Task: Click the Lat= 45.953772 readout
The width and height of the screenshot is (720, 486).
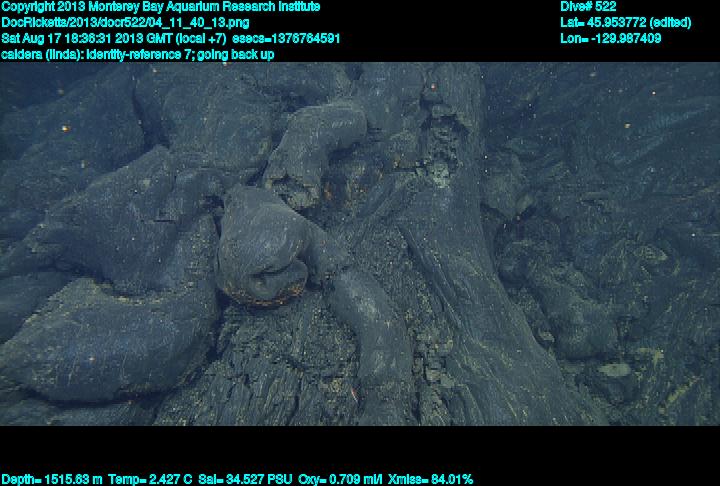Action: (x=624, y=22)
